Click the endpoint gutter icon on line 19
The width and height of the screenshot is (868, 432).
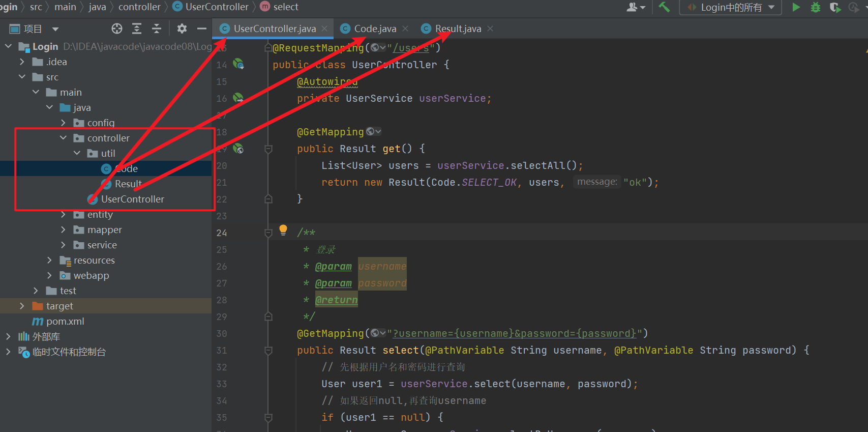tap(238, 149)
